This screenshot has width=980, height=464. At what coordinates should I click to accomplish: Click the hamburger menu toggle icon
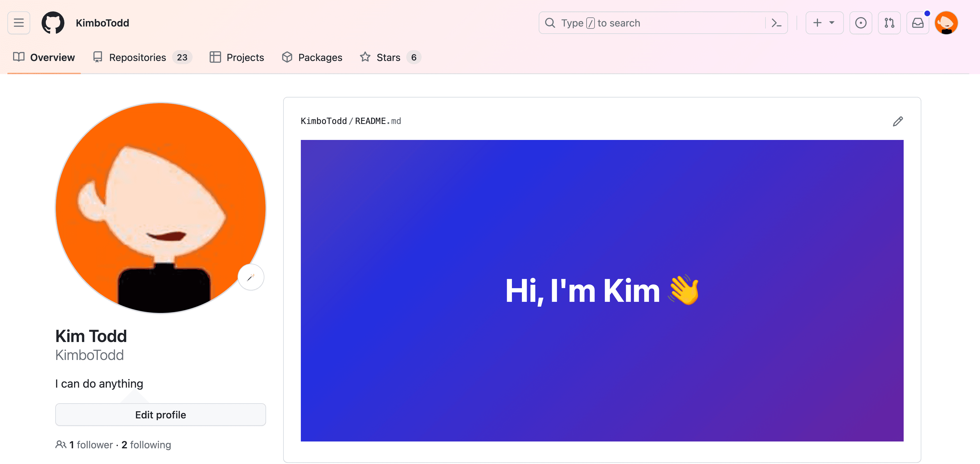[19, 23]
